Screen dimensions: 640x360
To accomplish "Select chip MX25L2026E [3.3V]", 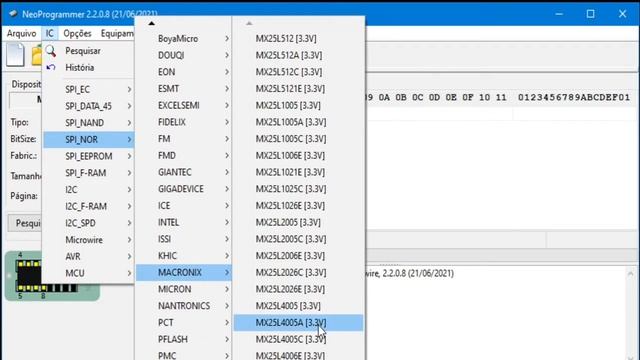I will point(298,289).
